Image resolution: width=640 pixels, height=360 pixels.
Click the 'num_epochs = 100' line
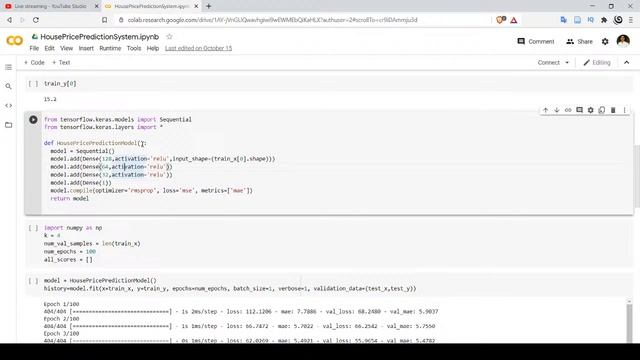pos(70,251)
